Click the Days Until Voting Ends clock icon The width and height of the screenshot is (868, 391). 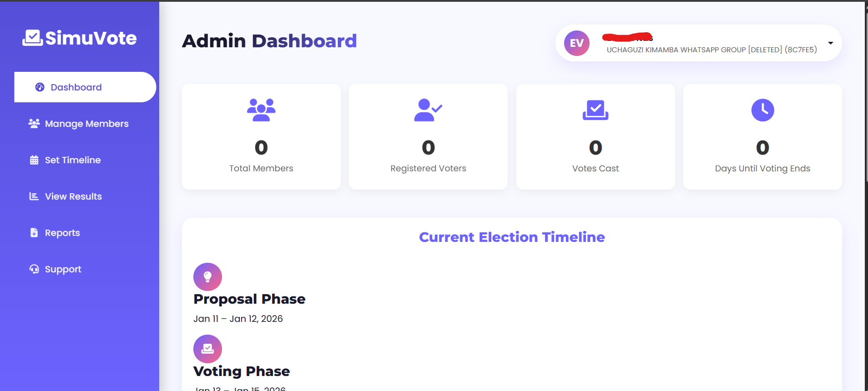click(x=762, y=110)
